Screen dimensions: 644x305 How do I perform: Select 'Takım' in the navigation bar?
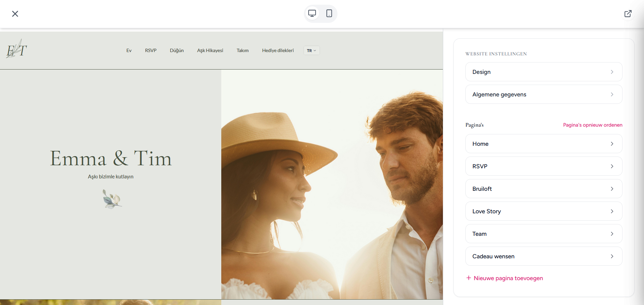point(242,50)
